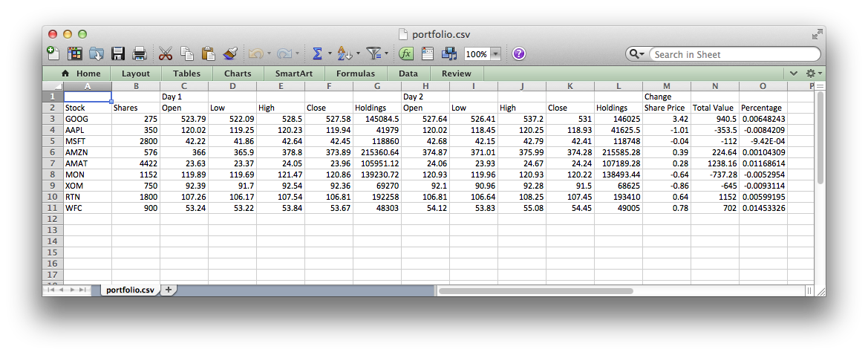Expand the Sort A-Z dropdown arrow
Viewport: 868px width, 355px height.
(359, 54)
